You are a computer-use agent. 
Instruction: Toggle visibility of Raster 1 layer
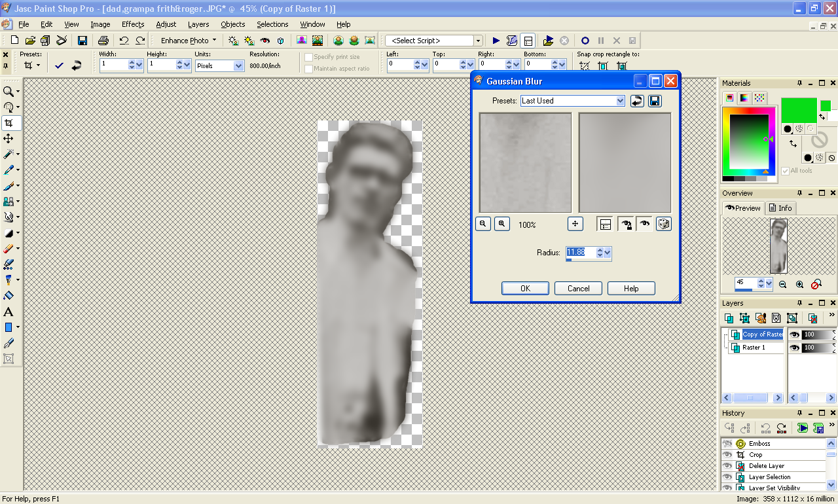794,348
